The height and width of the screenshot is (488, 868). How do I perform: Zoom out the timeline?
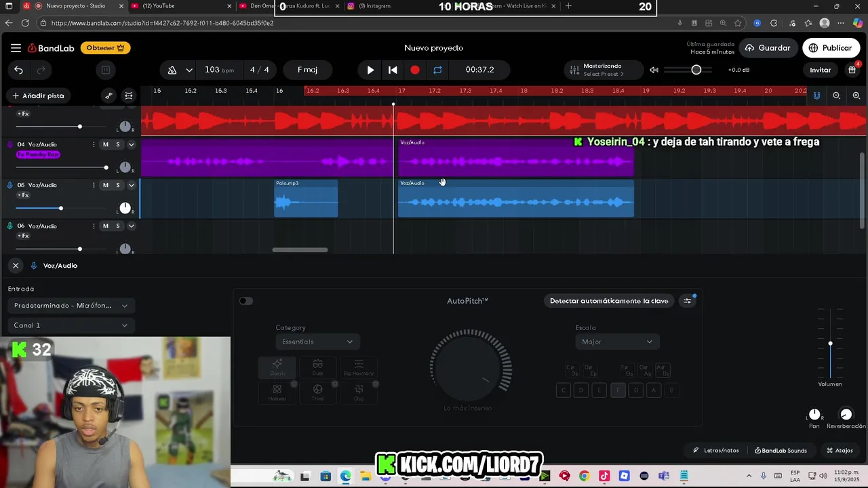point(836,96)
